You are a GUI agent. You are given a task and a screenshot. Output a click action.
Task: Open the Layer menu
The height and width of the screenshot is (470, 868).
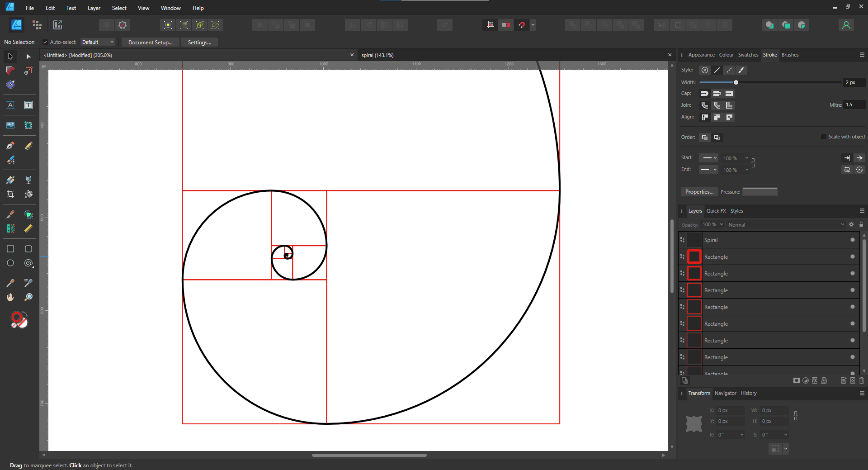(x=94, y=8)
